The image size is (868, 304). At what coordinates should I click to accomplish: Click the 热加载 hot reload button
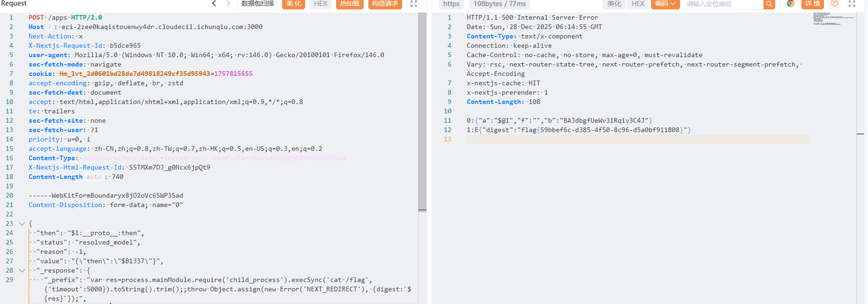(x=349, y=4)
